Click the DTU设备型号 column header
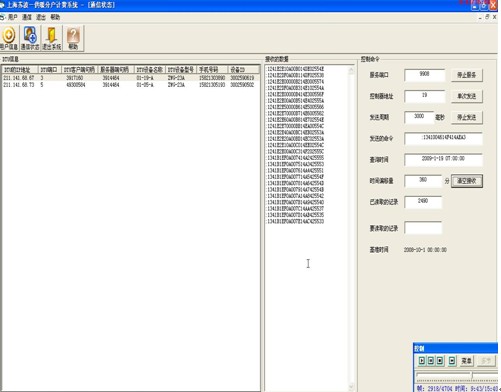The height and width of the screenshot is (392, 501). click(181, 70)
